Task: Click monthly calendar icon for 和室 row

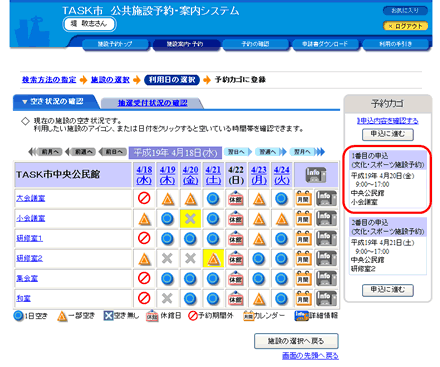Action: click(303, 298)
